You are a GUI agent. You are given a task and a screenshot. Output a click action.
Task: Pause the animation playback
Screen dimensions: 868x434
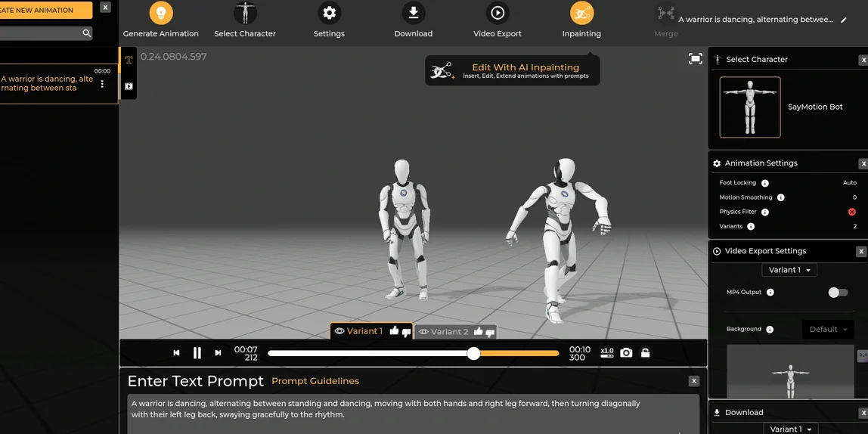click(197, 352)
